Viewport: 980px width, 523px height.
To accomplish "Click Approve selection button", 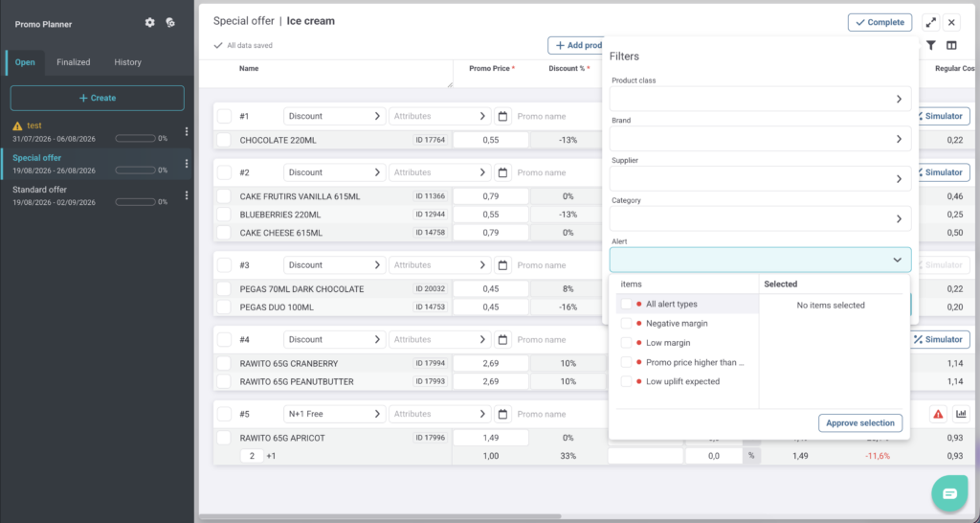I will (860, 423).
